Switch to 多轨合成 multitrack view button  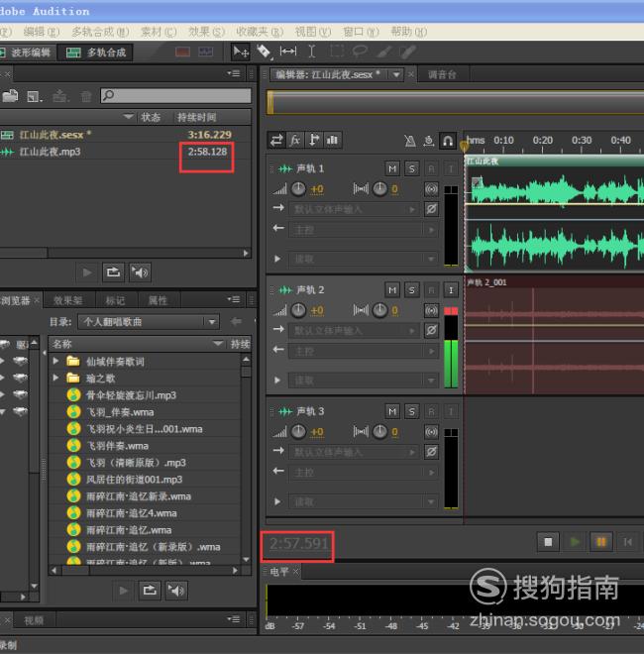click(96, 53)
